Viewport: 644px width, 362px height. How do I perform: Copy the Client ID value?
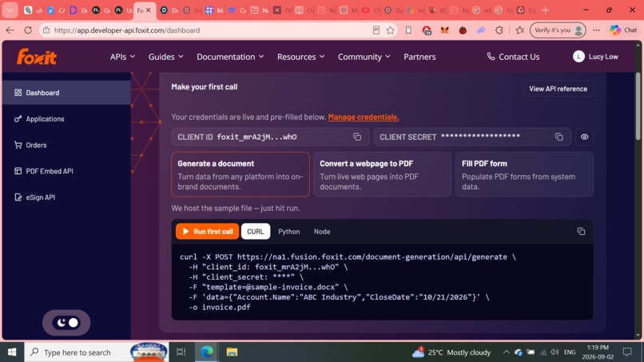click(x=357, y=137)
